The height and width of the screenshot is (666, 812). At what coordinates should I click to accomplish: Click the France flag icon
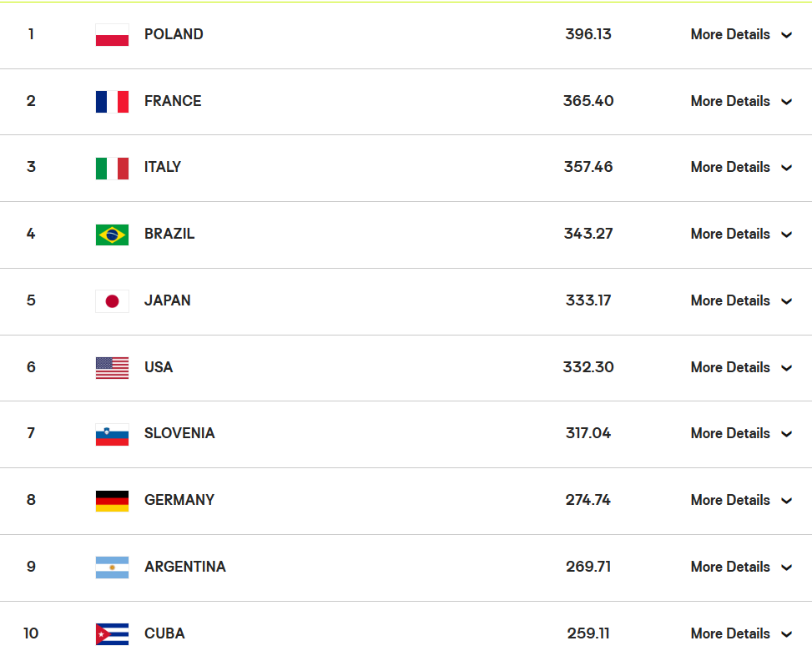(112, 102)
